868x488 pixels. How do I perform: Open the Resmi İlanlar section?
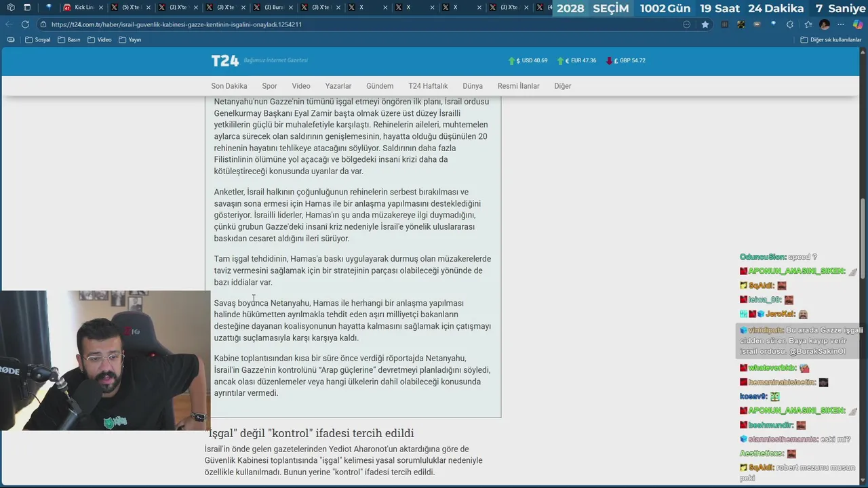[x=519, y=86]
